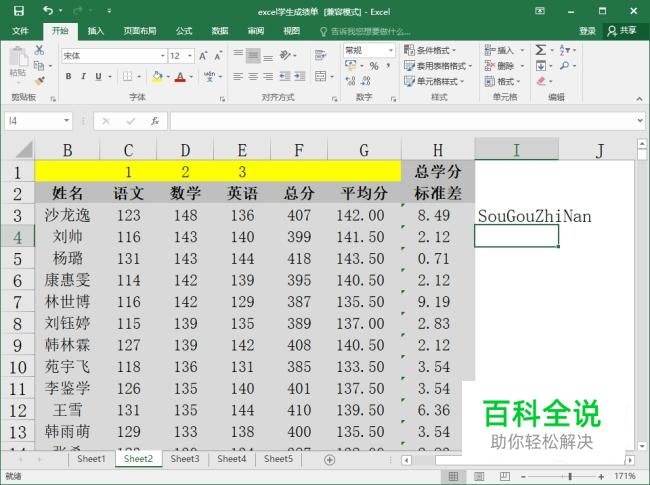Merge and center cells icon

(x=320, y=76)
